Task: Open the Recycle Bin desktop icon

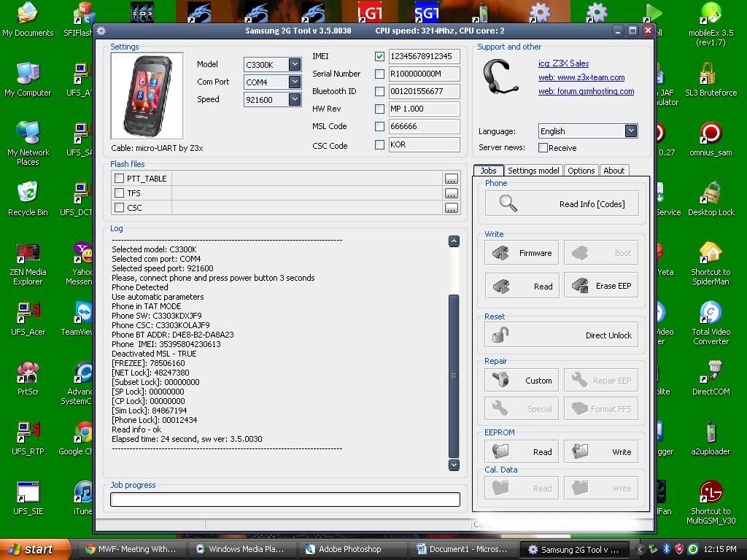Action: click(28, 199)
